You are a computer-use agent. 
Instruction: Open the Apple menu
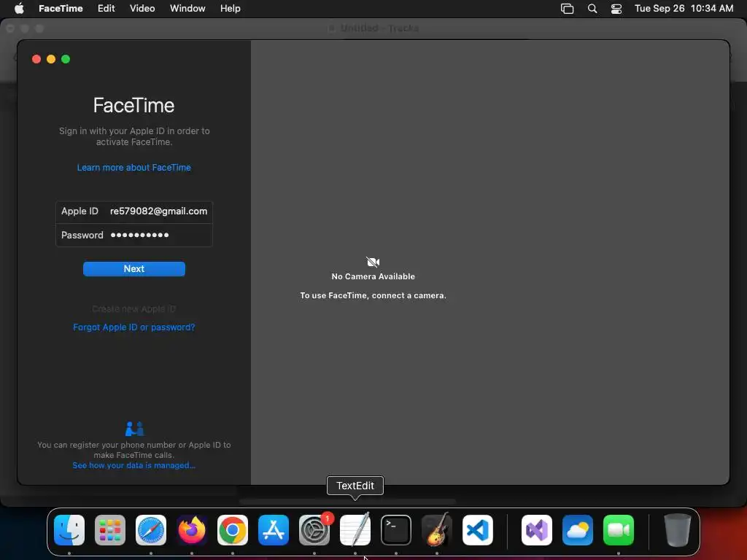coord(19,9)
